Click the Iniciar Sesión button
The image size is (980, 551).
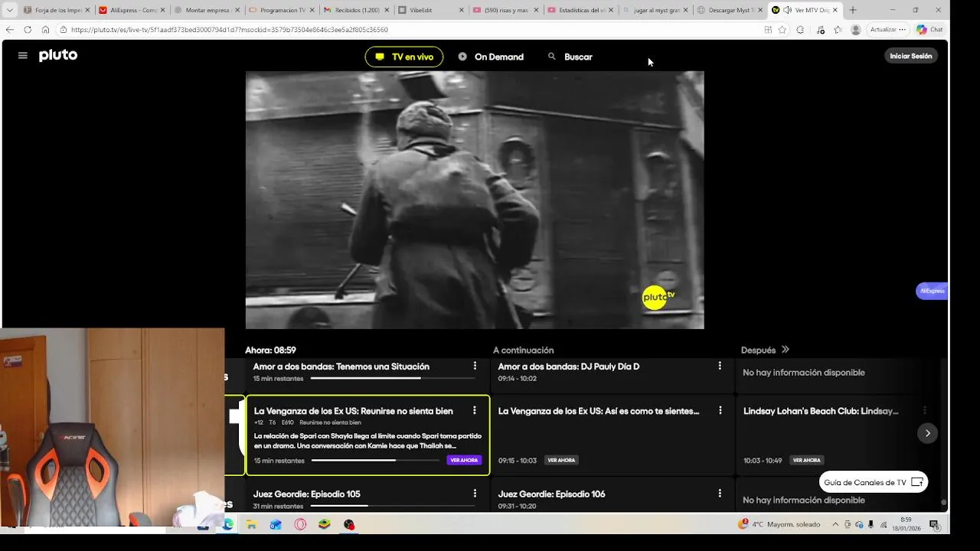tap(911, 56)
